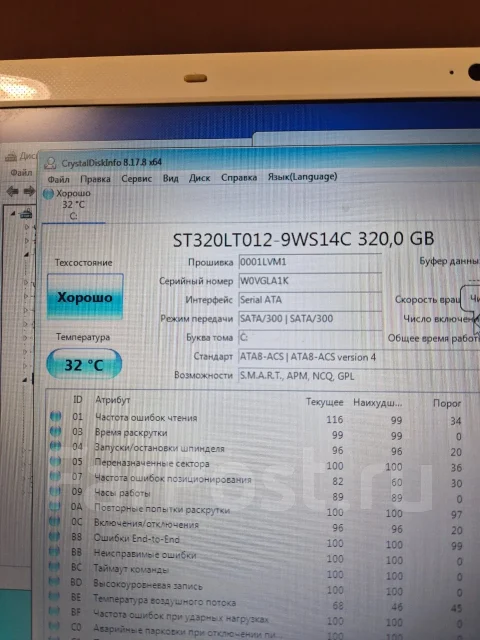Select the Частота ошибок чтения row
This screenshot has width=480, height=640.
pyautogui.click(x=264, y=418)
